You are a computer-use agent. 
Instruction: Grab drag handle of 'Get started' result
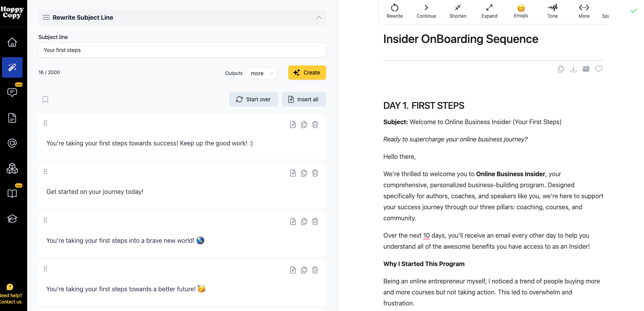tap(45, 171)
